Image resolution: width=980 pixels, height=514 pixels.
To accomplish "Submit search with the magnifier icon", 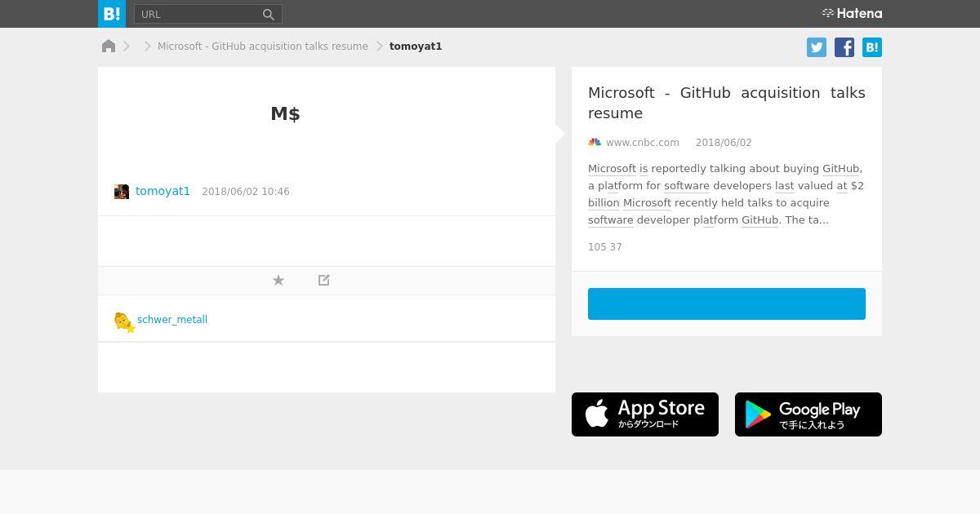I will point(269,14).
